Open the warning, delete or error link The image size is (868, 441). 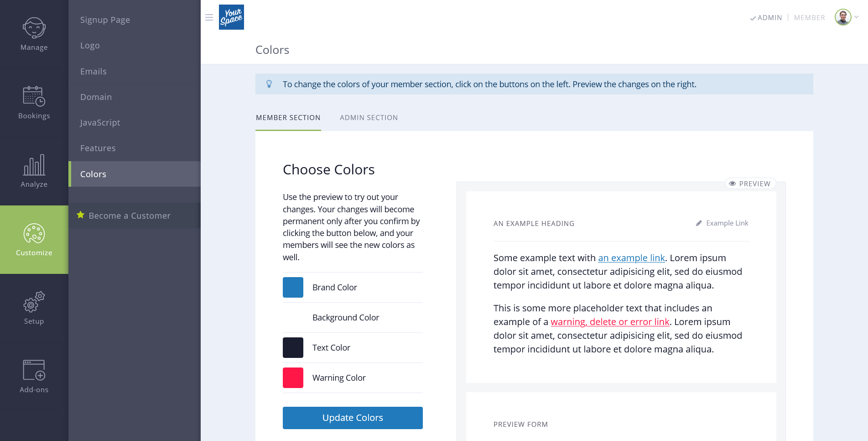tap(610, 322)
